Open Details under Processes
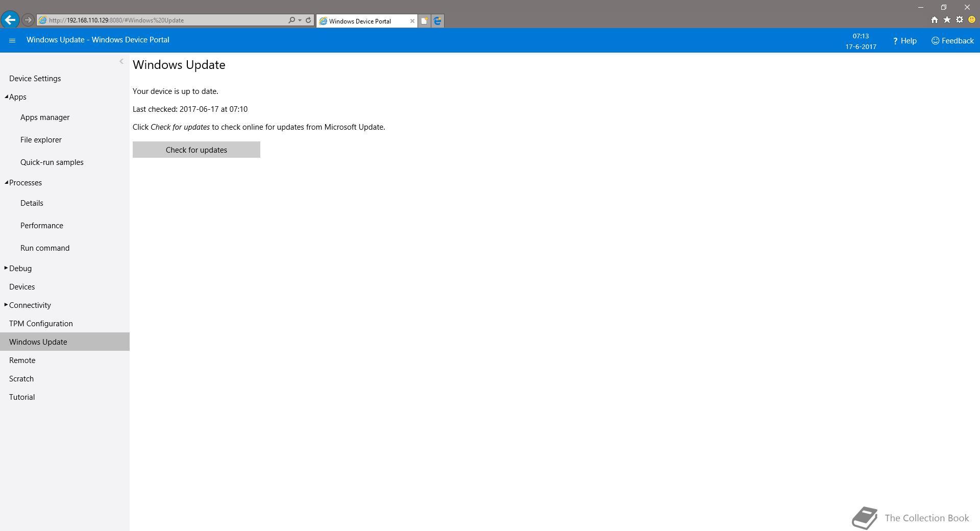This screenshot has width=980, height=531. (x=32, y=203)
